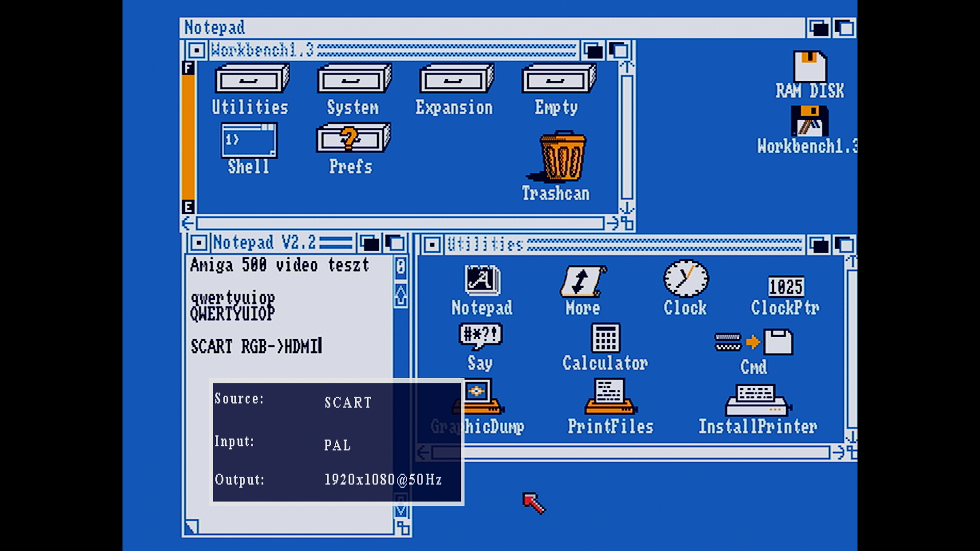The image size is (980, 551).
Task: Launch the More text viewer icon
Action: click(583, 281)
